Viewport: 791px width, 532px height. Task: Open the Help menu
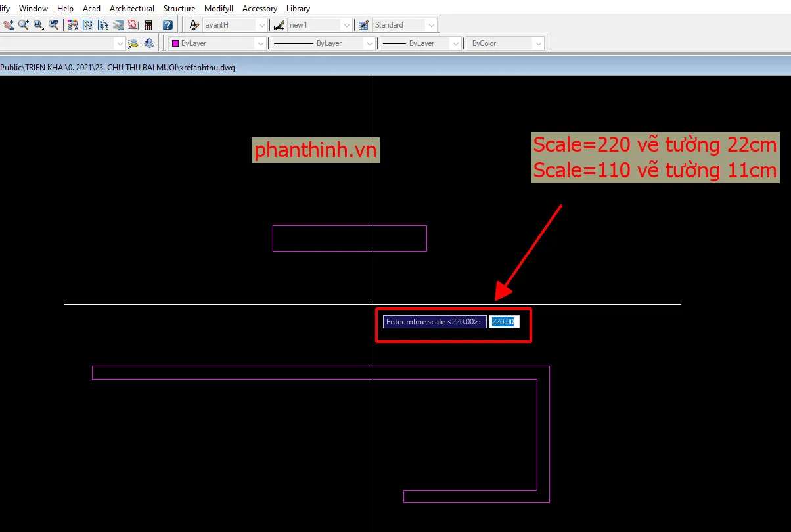click(65, 9)
